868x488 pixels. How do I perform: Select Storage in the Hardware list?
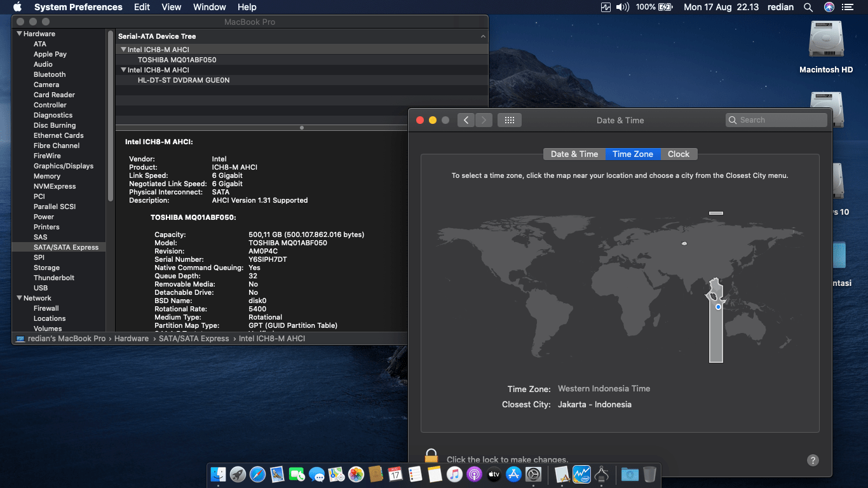coord(46,268)
